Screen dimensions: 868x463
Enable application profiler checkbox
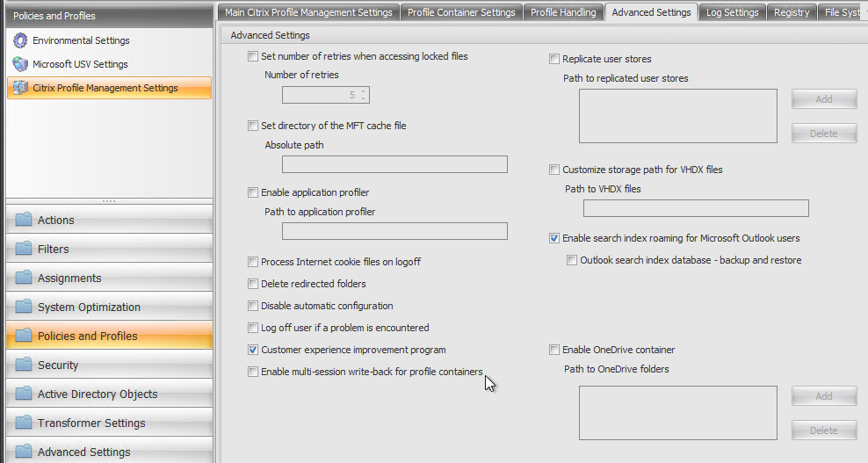[253, 192]
